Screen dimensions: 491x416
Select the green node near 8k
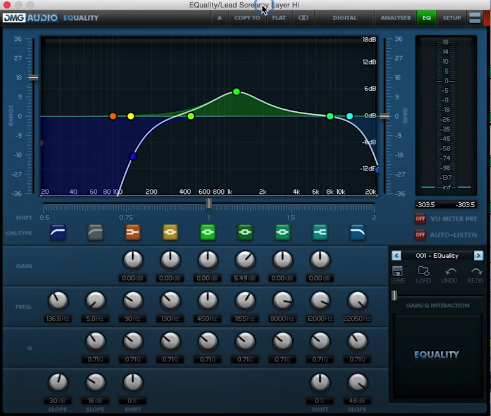[330, 116]
